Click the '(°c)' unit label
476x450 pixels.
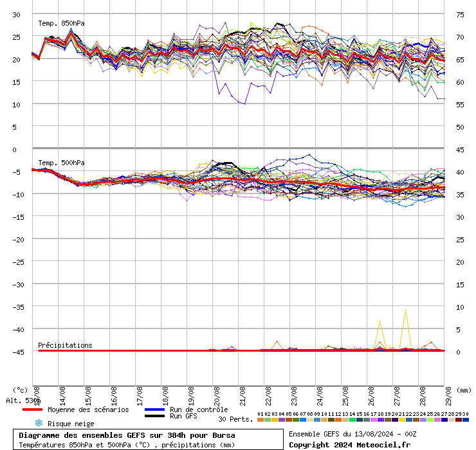pos(20,390)
